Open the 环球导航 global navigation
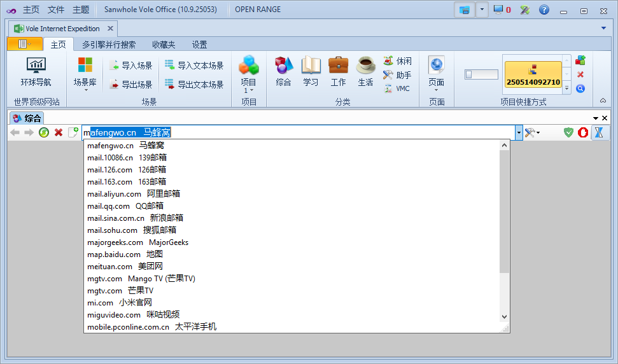This screenshot has width=618, height=364. pyautogui.click(x=36, y=72)
